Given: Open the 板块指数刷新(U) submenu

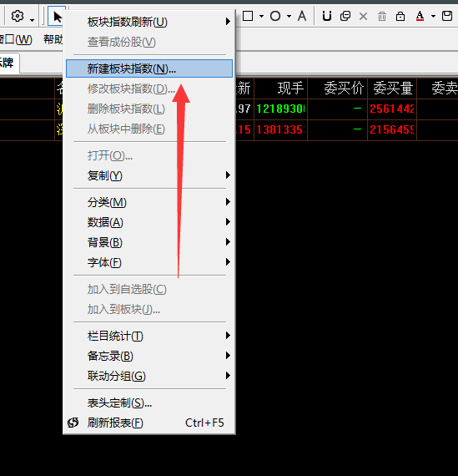Looking at the screenshot, I should (149, 22).
